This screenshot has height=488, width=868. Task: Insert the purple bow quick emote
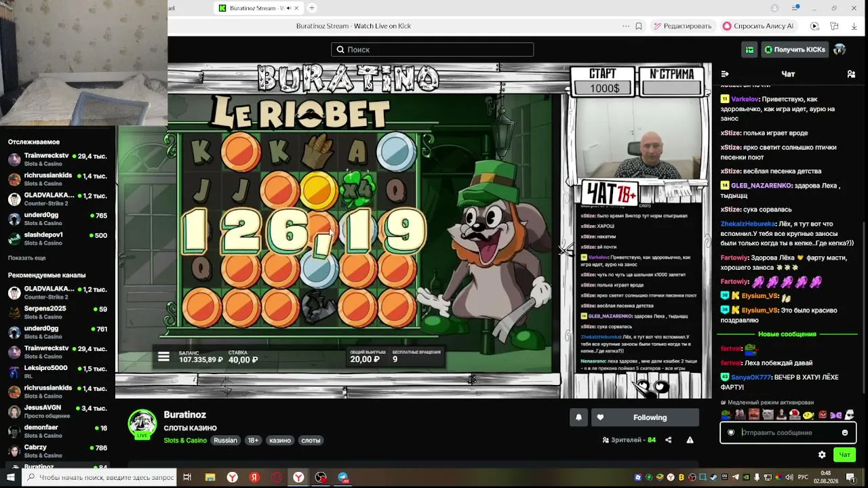tap(836, 415)
